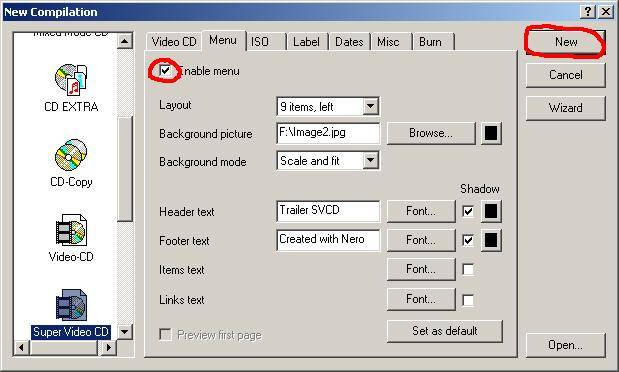The image size is (619, 372).
Task: Click the Set as default button
Action: [445, 331]
